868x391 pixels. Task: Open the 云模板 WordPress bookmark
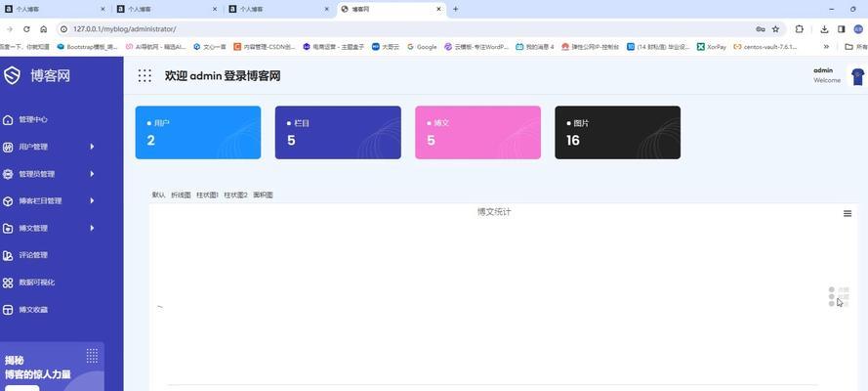tap(476, 47)
